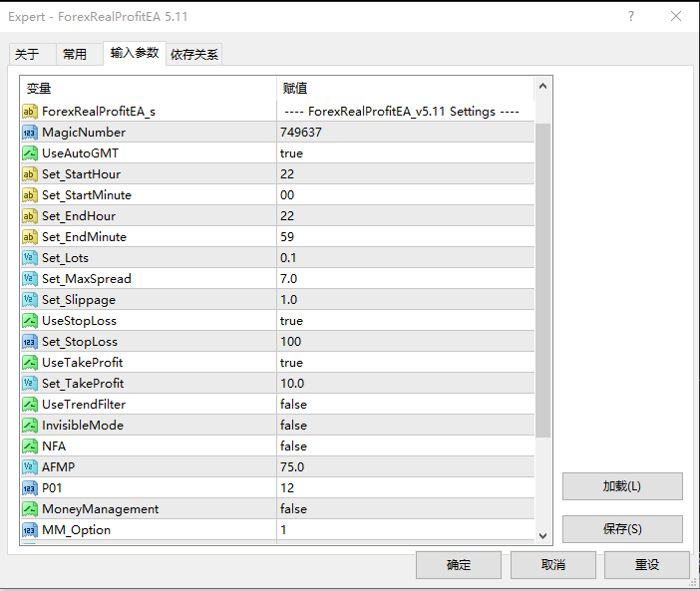Screen dimensions: 700x591
Task: Select the UseTrendFilter false value
Action: [x=405, y=405]
